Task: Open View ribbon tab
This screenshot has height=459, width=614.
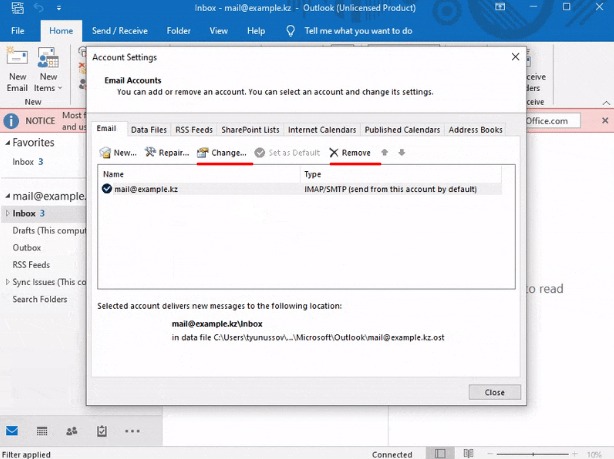Action: 219,31
